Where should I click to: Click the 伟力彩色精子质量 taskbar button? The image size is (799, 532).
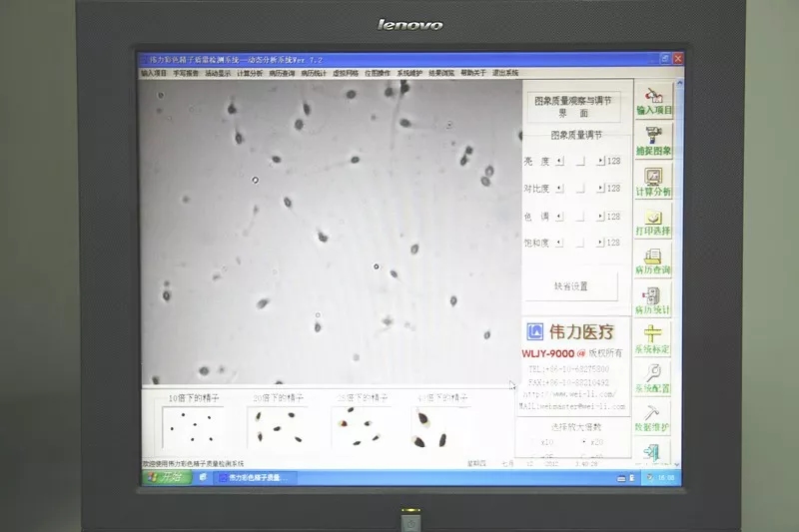point(254,477)
